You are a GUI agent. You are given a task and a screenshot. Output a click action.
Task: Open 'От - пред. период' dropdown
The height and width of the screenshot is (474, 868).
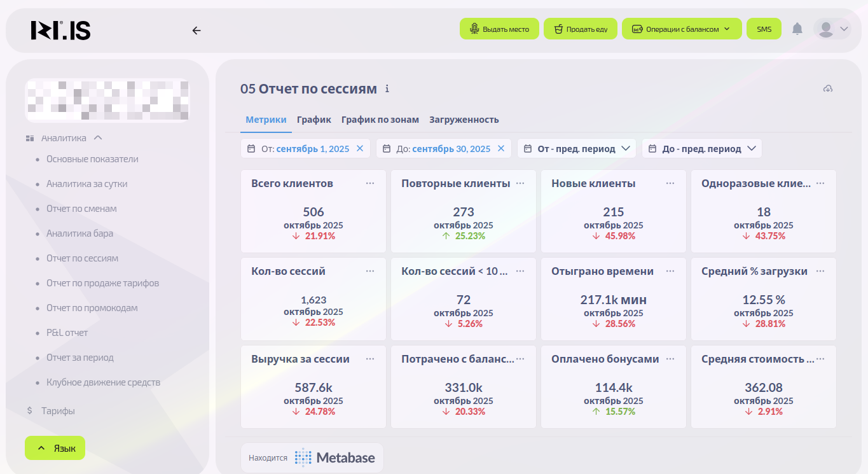(x=576, y=148)
